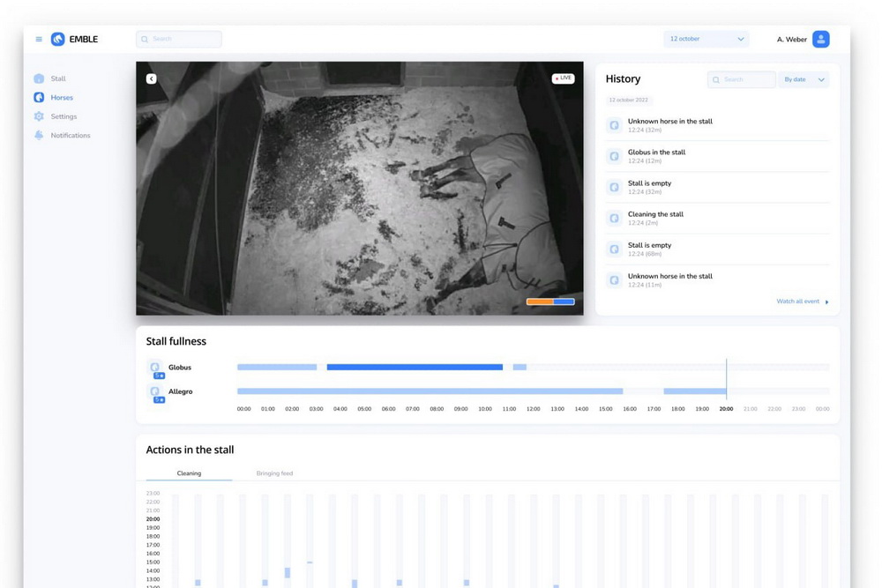Select the Horses sidebar icon
The image size is (882, 588).
point(39,98)
